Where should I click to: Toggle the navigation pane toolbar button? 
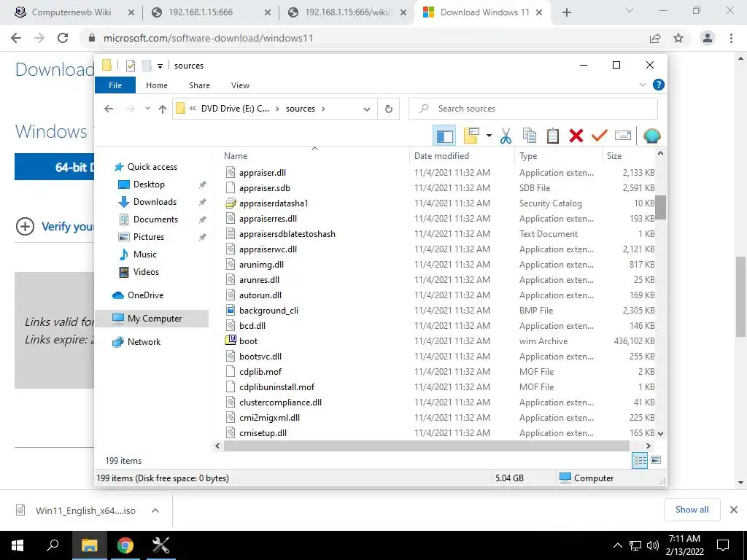pyautogui.click(x=444, y=136)
